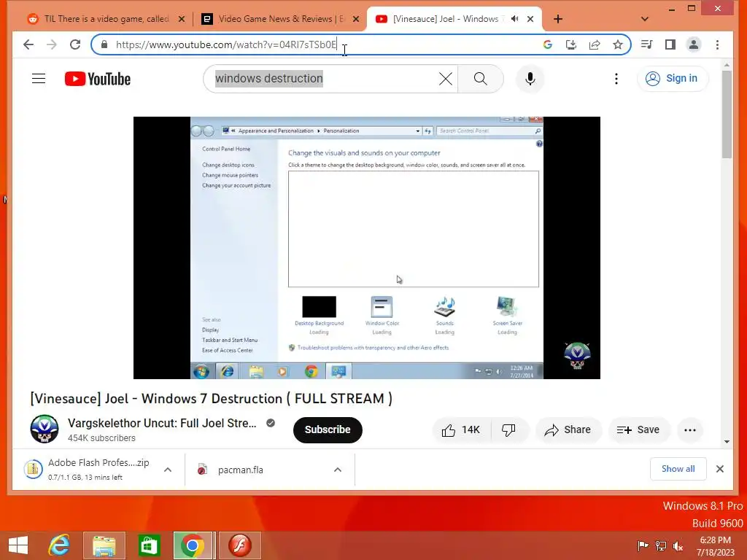Install app icon in address bar
Image resolution: width=747 pixels, height=560 pixels.
tap(570, 44)
